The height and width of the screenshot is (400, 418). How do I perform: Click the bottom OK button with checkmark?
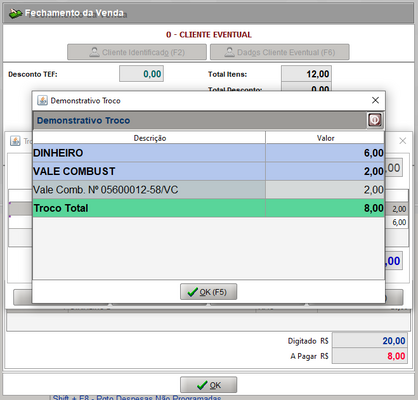click(x=209, y=385)
